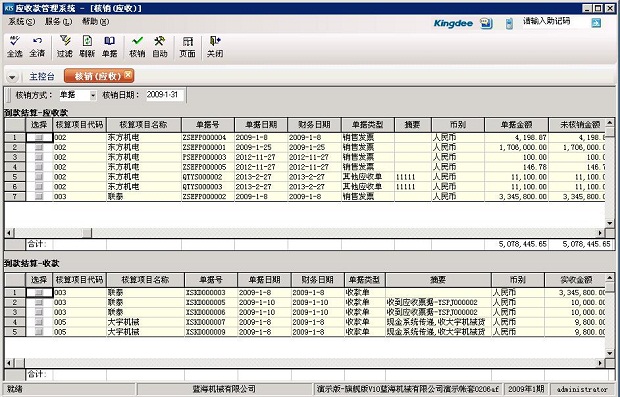
Task: Click the 全清 clear-all toolbar icon
Action: 37,47
